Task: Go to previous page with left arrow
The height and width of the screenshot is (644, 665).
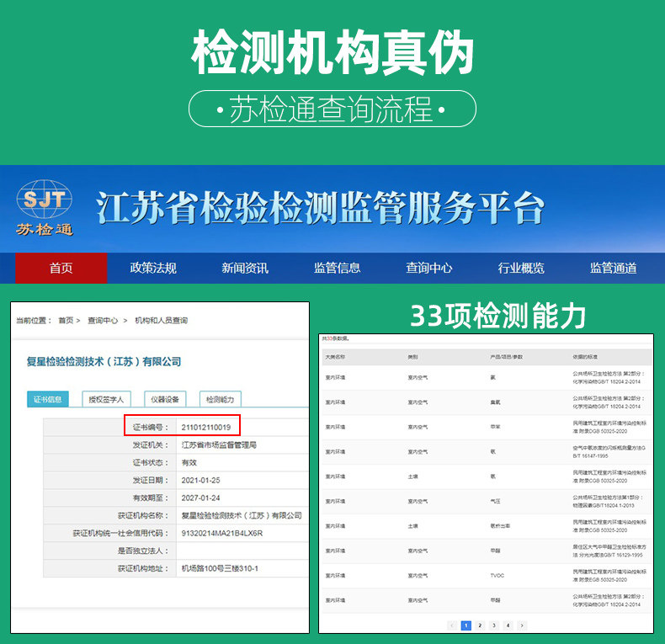Action: [x=452, y=625]
